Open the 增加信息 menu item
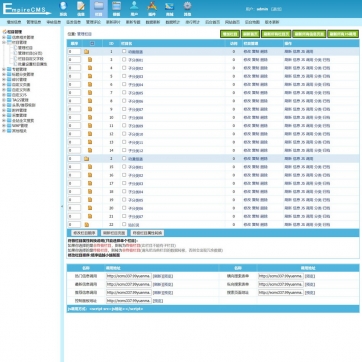The width and height of the screenshot is (362, 362). 14,22
